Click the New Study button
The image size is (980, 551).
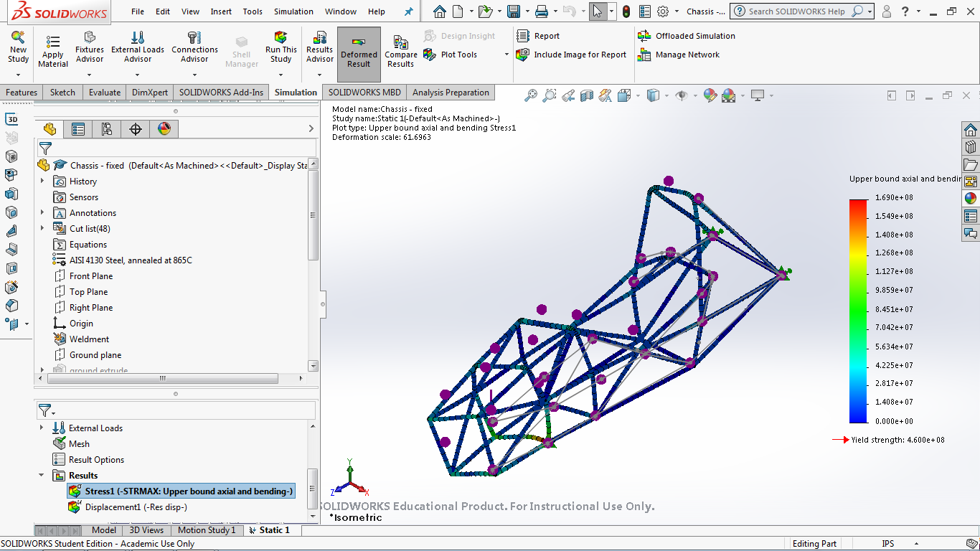pyautogui.click(x=18, y=48)
